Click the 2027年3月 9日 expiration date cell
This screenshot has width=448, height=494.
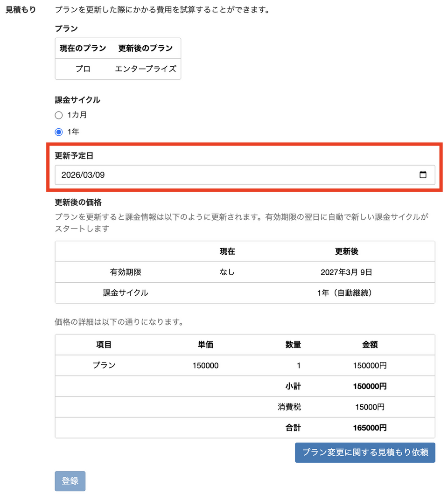pos(346,272)
